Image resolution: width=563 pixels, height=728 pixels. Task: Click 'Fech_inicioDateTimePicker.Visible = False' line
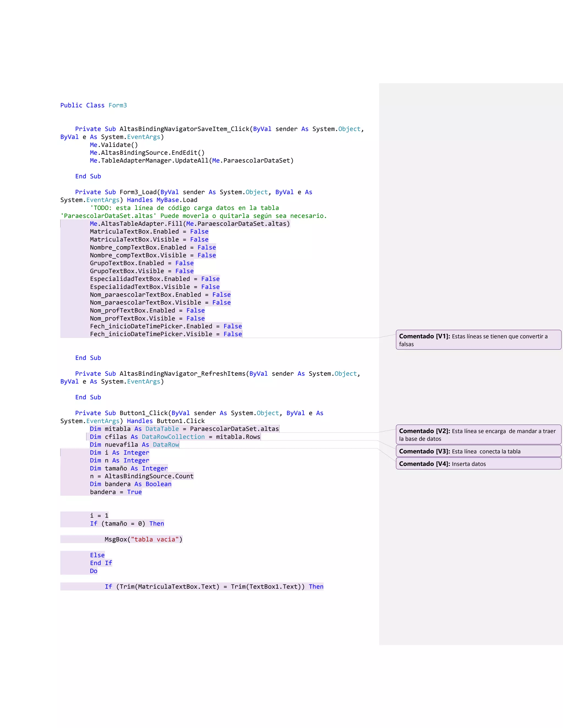tap(166, 334)
